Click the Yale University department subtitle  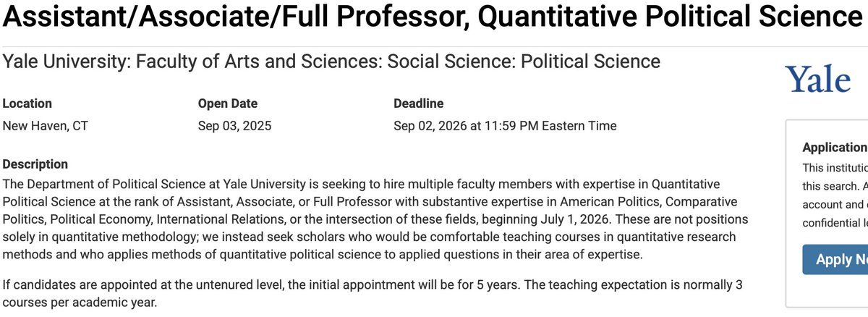(x=332, y=62)
